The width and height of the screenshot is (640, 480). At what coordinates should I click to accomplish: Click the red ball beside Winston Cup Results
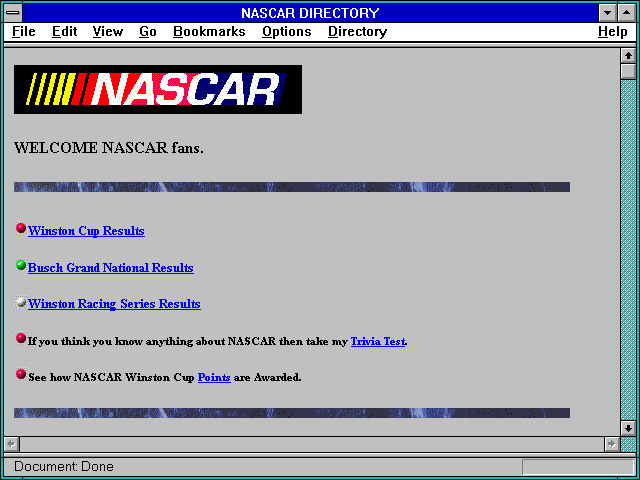(x=21, y=228)
